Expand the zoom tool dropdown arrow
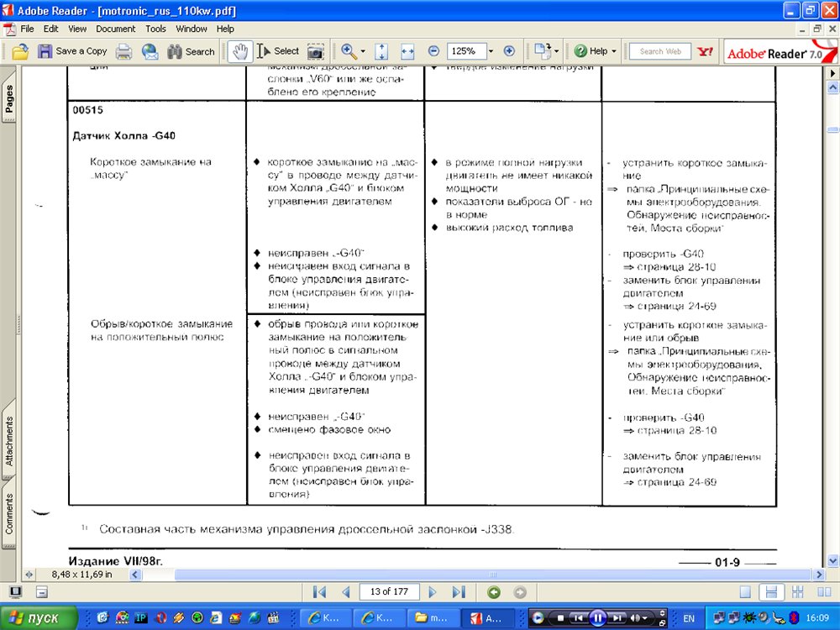Image resolution: width=840 pixels, height=630 pixels. (363, 51)
